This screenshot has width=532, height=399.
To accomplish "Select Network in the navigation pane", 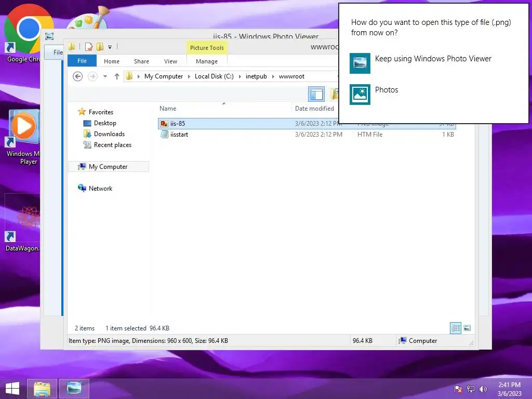I will pos(100,188).
